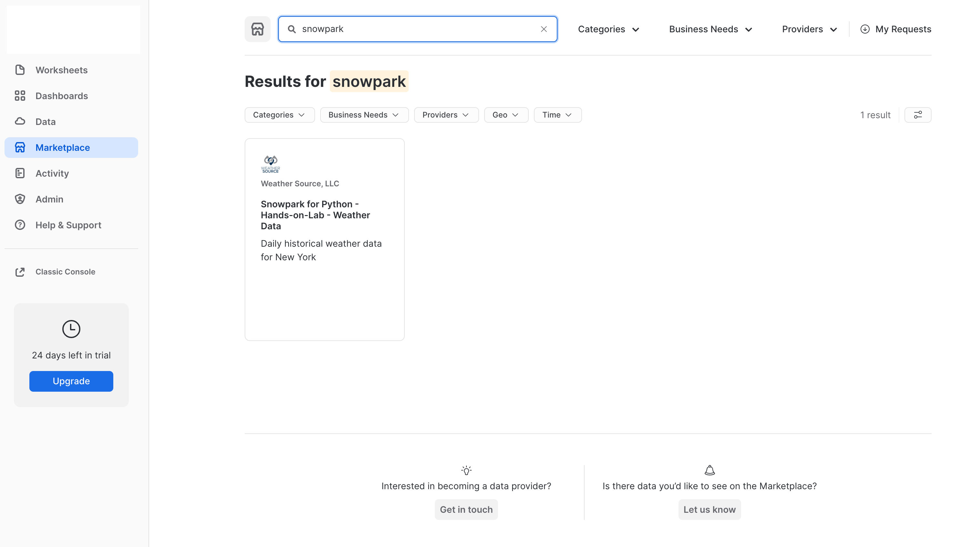
Task: Open Help & Support menu
Action: 68,225
